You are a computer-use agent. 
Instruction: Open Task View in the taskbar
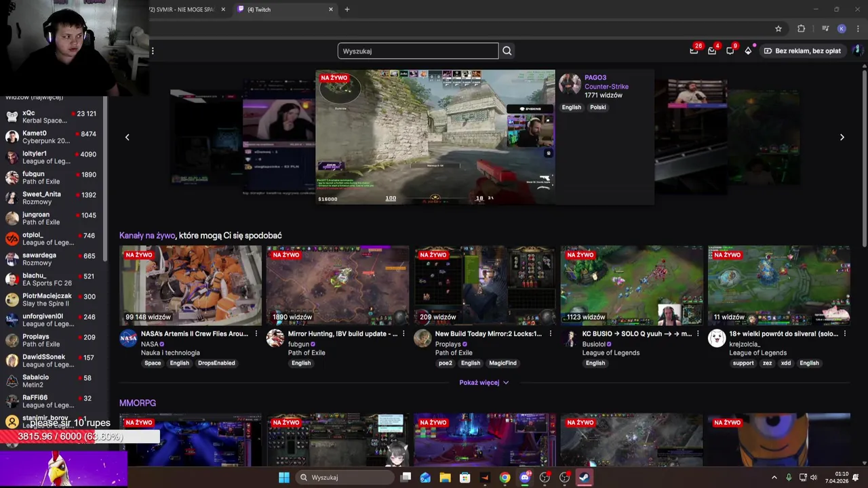click(x=406, y=477)
